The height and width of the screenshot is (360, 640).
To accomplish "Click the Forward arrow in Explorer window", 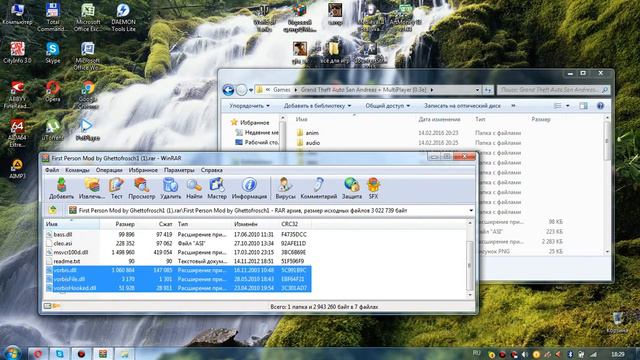I will [241, 90].
